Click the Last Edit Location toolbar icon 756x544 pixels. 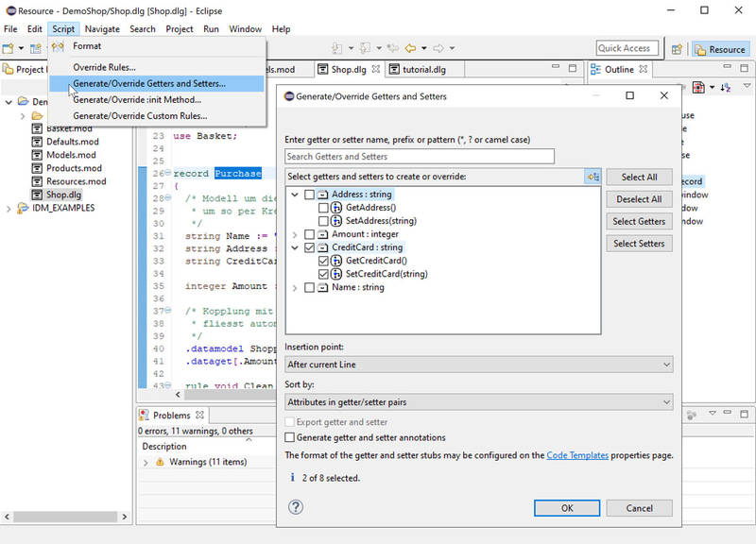point(393,48)
